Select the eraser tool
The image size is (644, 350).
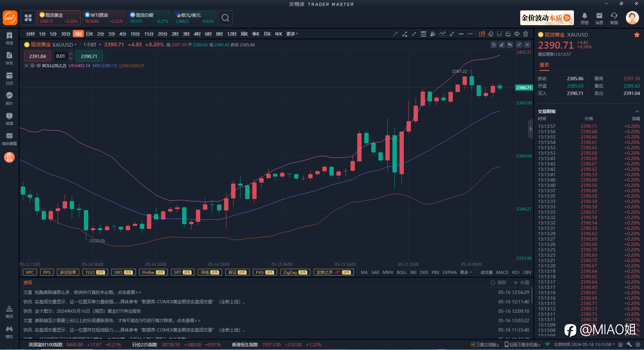(x=491, y=34)
